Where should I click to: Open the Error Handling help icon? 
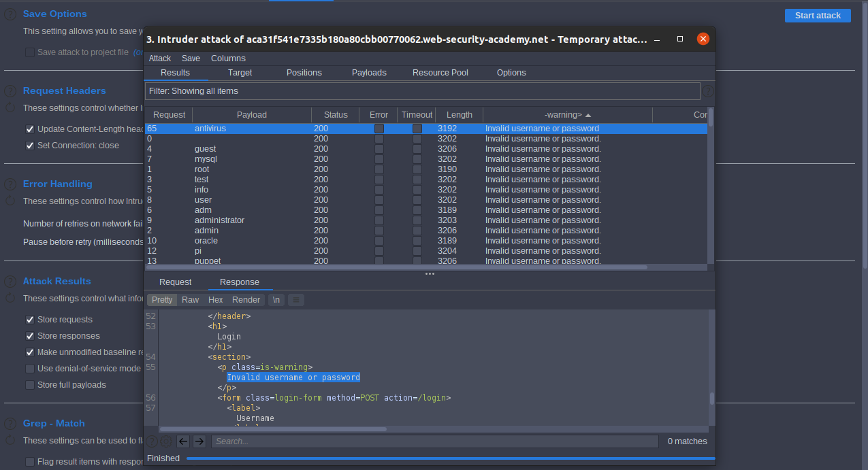coord(10,184)
